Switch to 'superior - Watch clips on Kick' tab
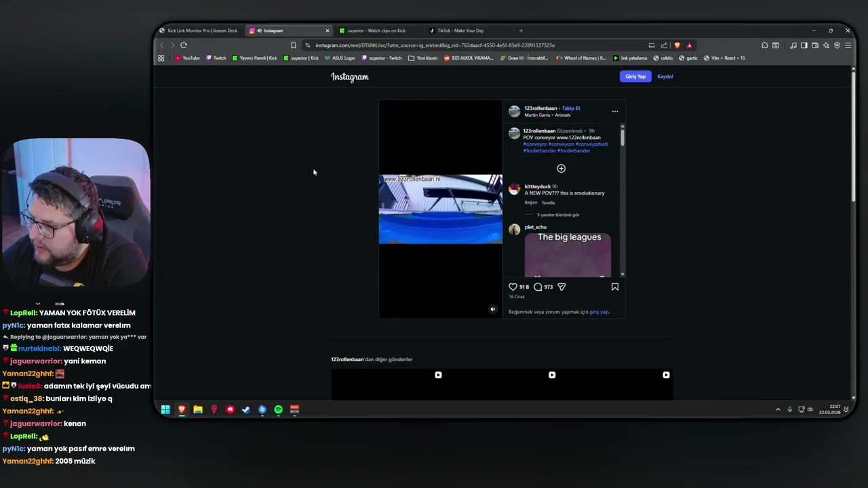The height and width of the screenshot is (488, 868). click(376, 30)
